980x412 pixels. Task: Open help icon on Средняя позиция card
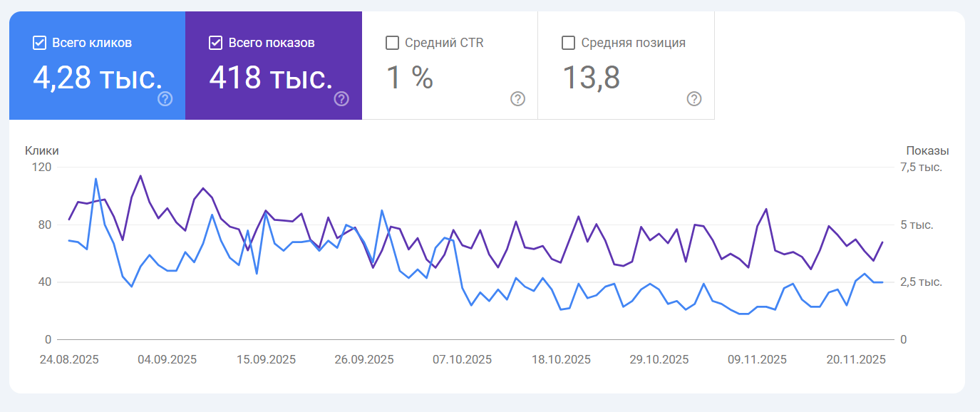(x=694, y=98)
